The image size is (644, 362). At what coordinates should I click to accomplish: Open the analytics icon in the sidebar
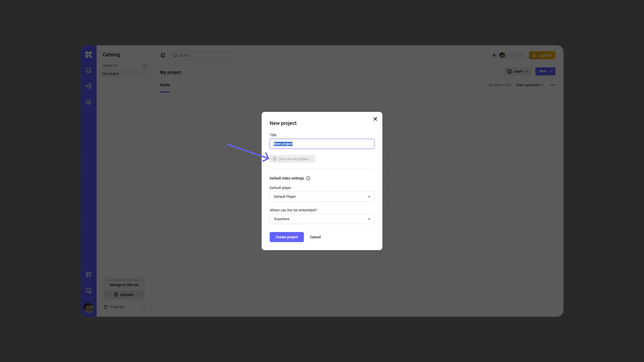click(89, 102)
